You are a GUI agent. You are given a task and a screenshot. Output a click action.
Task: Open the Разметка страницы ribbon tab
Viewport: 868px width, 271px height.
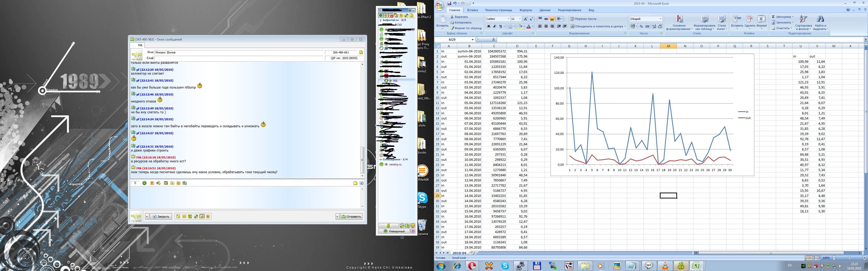pyautogui.click(x=498, y=10)
